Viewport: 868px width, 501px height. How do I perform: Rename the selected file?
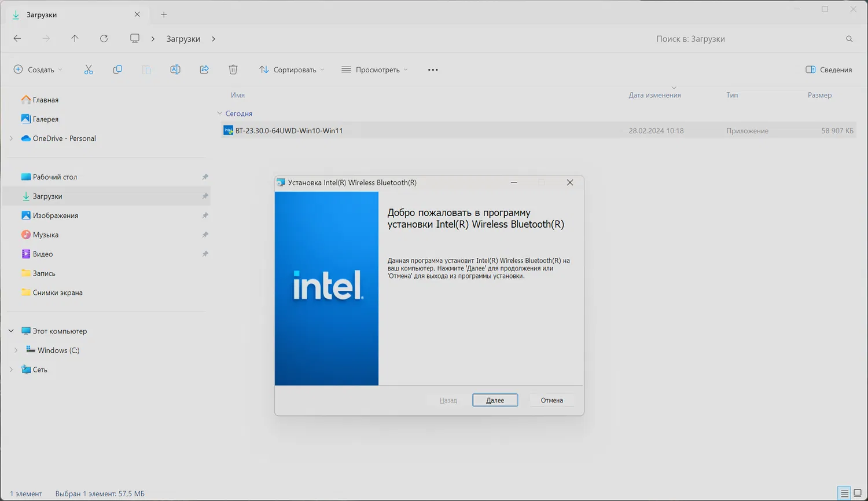coord(175,70)
